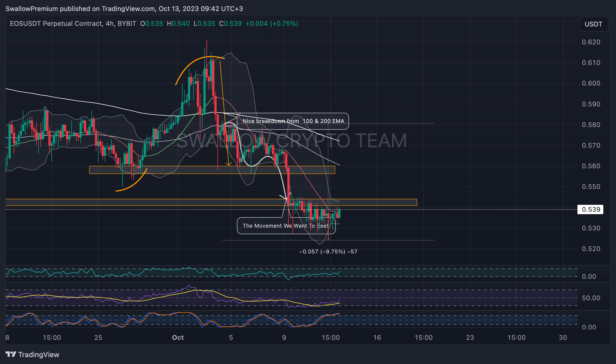Click the 5 date label on time axis
Image resolution: width=616 pixels, height=364 pixels.
pyautogui.click(x=231, y=338)
